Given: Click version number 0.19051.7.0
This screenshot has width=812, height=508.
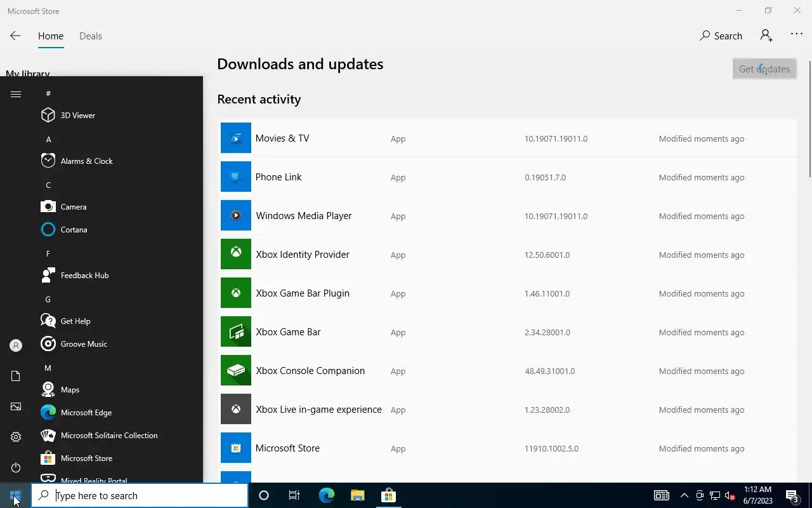Looking at the screenshot, I should pos(545,177).
